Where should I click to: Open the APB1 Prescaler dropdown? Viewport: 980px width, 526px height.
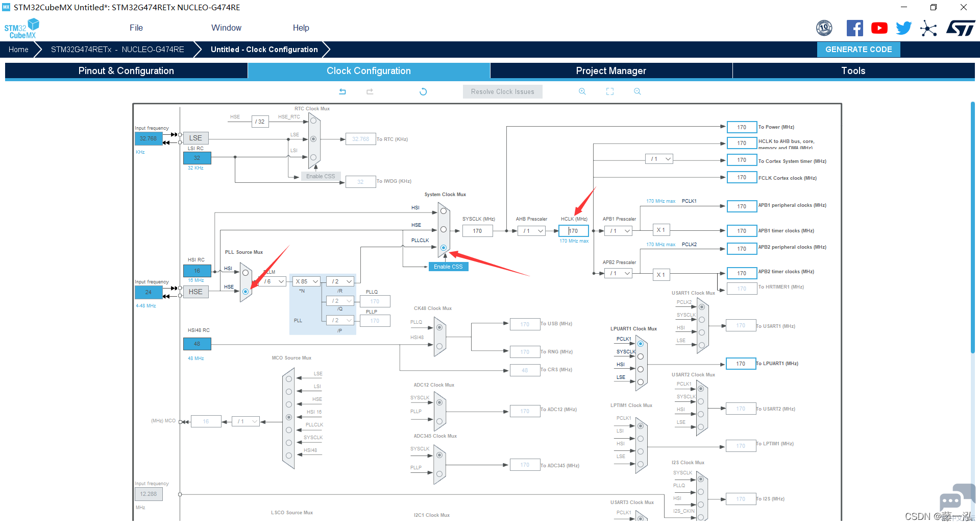pos(619,231)
